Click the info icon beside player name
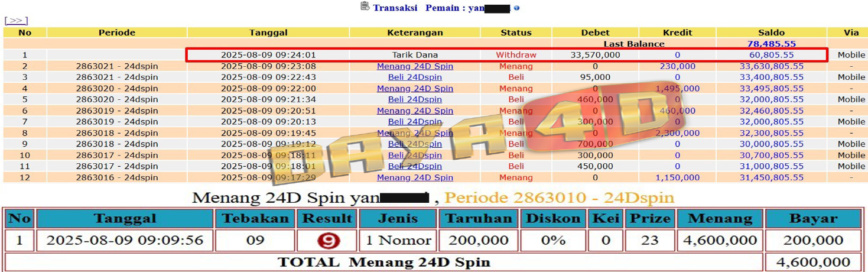The image size is (868, 272). click(517, 8)
